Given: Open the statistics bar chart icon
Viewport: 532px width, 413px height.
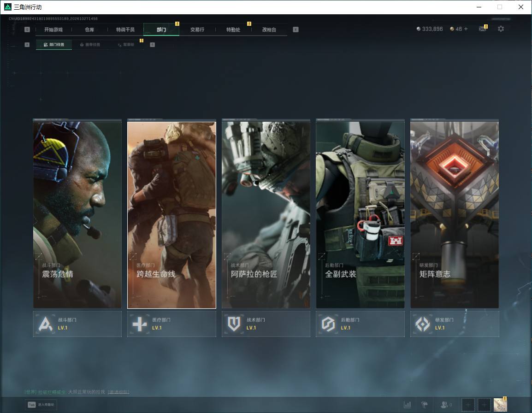Looking at the screenshot, I should (x=407, y=405).
